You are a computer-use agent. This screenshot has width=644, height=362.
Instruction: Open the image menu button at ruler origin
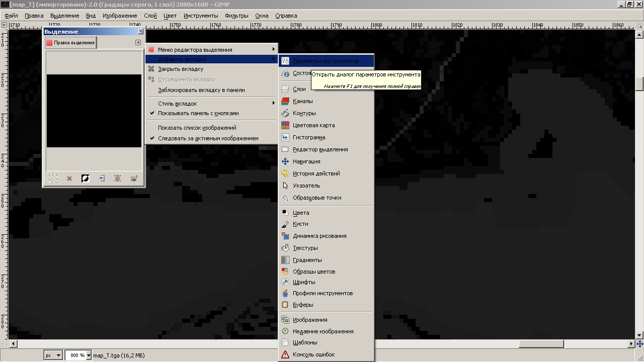[x=4, y=25]
